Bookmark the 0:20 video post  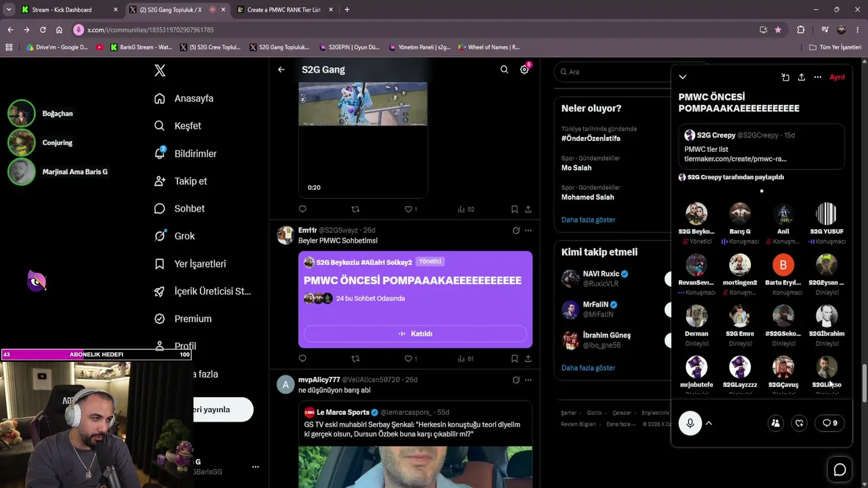tap(515, 209)
